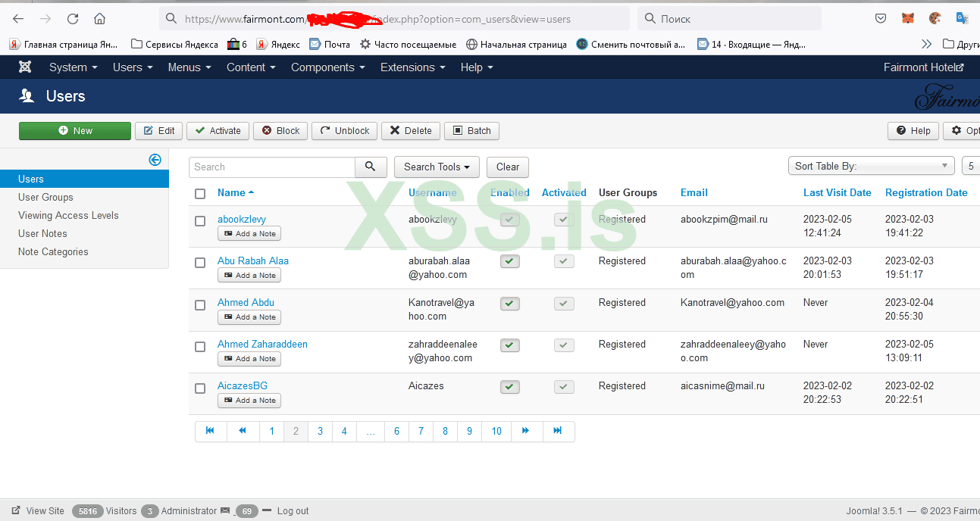980x521 pixels.
Task: Open Note Categories in sidebar
Action: pyautogui.click(x=53, y=252)
